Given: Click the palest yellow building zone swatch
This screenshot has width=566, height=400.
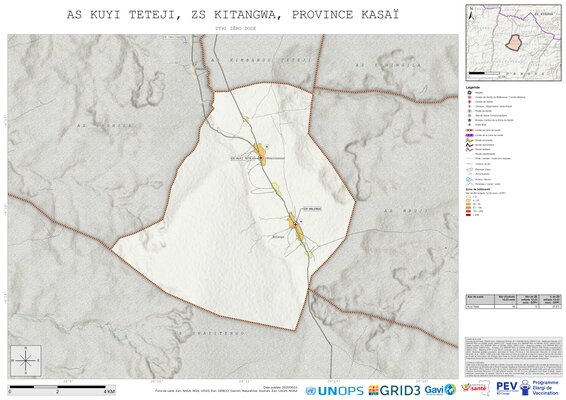Looking at the screenshot, I should click(469, 197).
